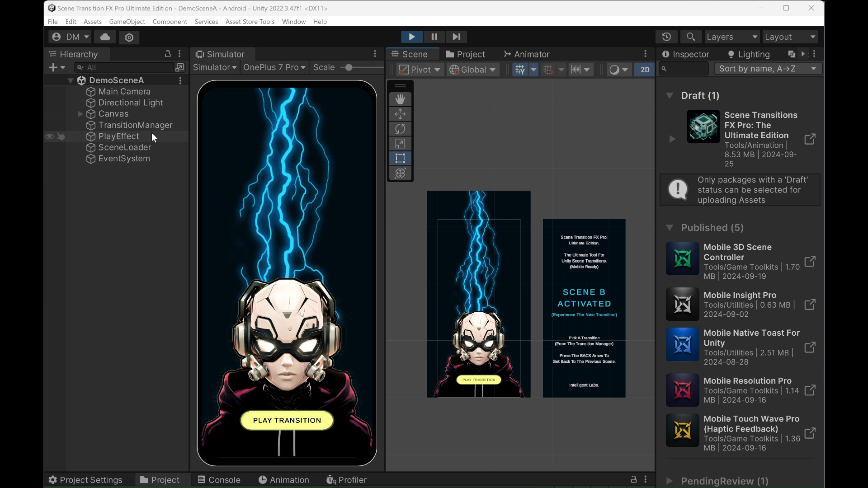Select the Scale tool in Scene
This screenshot has height=488, width=868.
(400, 144)
